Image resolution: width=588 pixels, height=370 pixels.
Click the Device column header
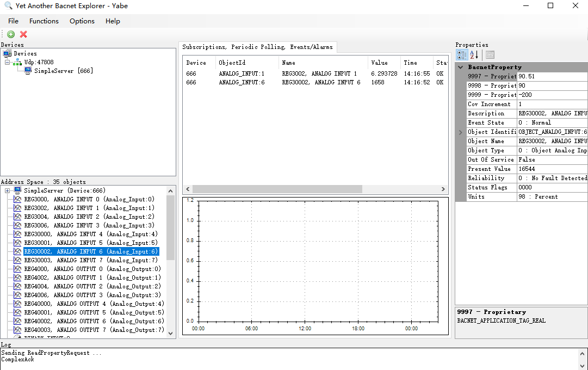pyautogui.click(x=199, y=63)
